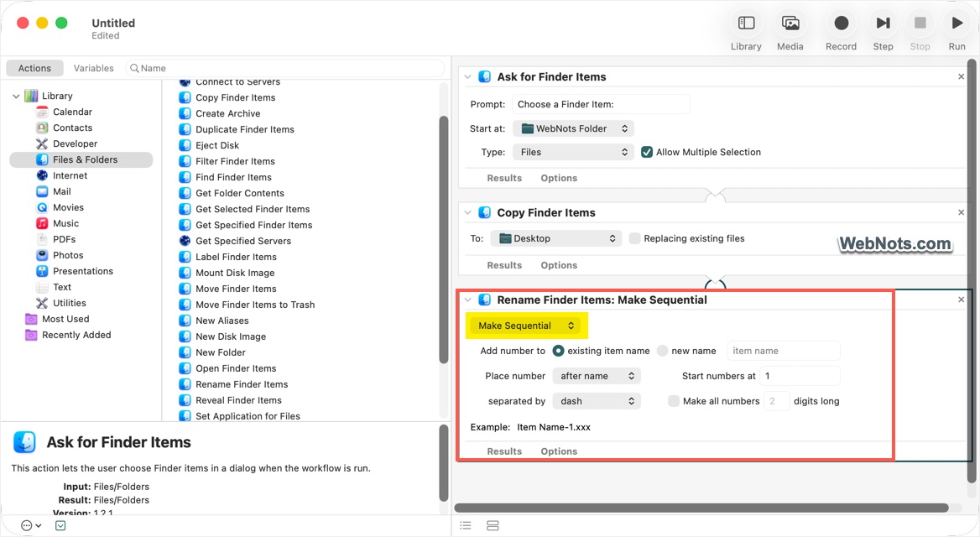Enable Replacing existing files checkbox
Image resolution: width=980 pixels, height=537 pixels.
634,238
